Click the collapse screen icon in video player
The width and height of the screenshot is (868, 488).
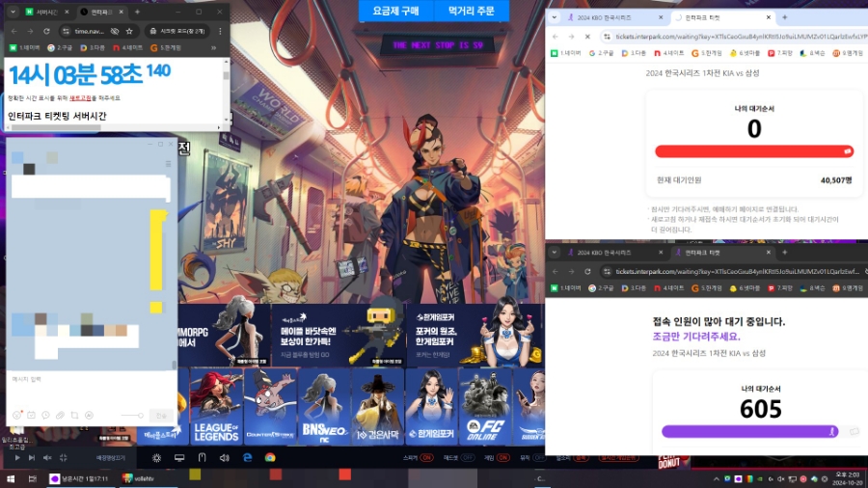63,457
